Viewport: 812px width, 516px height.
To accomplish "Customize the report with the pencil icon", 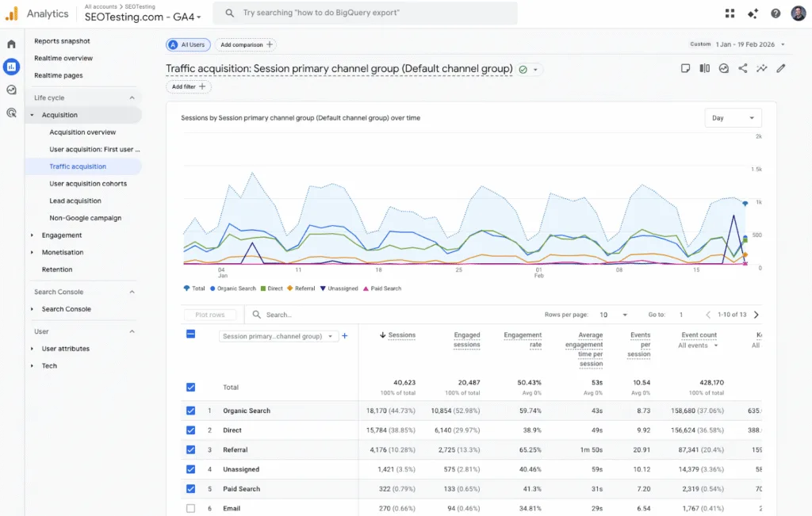I will pyautogui.click(x=781, y=68).
